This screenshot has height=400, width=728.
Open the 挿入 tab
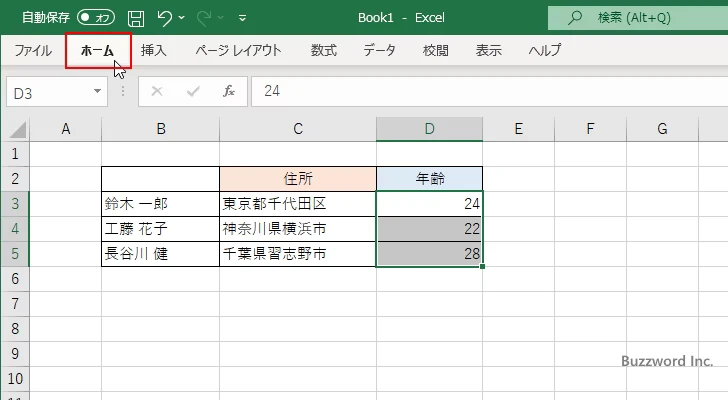[154, 50]
